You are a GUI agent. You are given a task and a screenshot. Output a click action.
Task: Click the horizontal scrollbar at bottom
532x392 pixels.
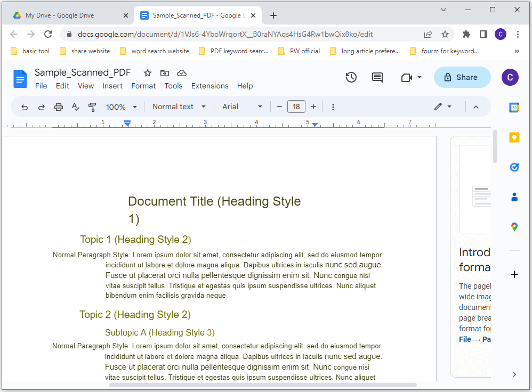[263, 385]
